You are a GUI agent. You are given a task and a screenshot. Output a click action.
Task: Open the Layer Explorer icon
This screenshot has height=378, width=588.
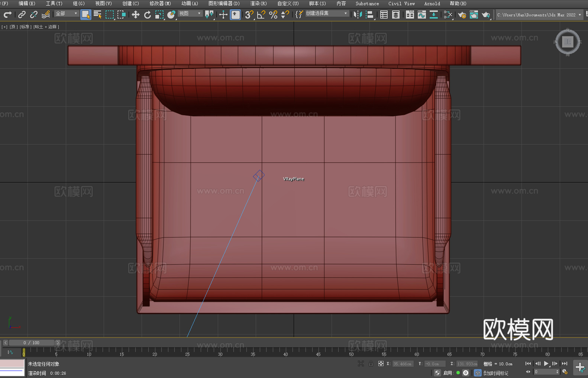click(x=396, y=14)
